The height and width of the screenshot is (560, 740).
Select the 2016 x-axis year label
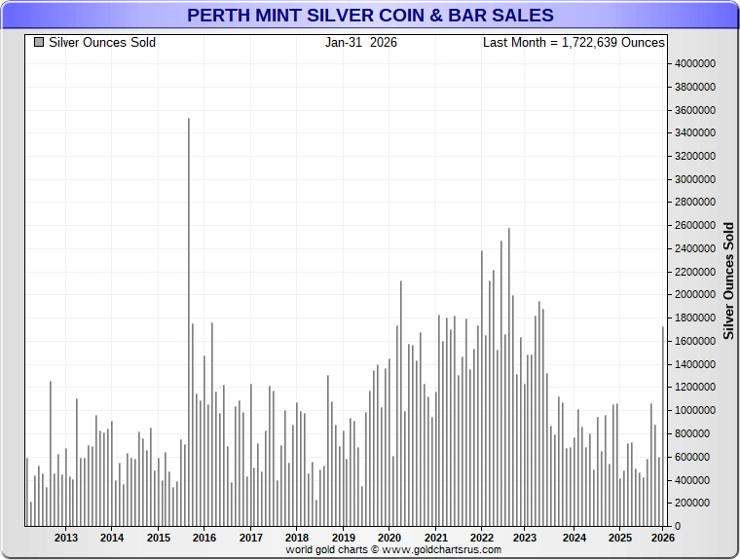pos(204,538)
